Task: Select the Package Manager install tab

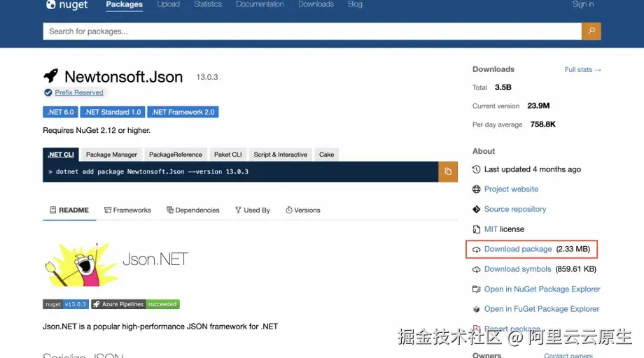Action: (111, 155)
